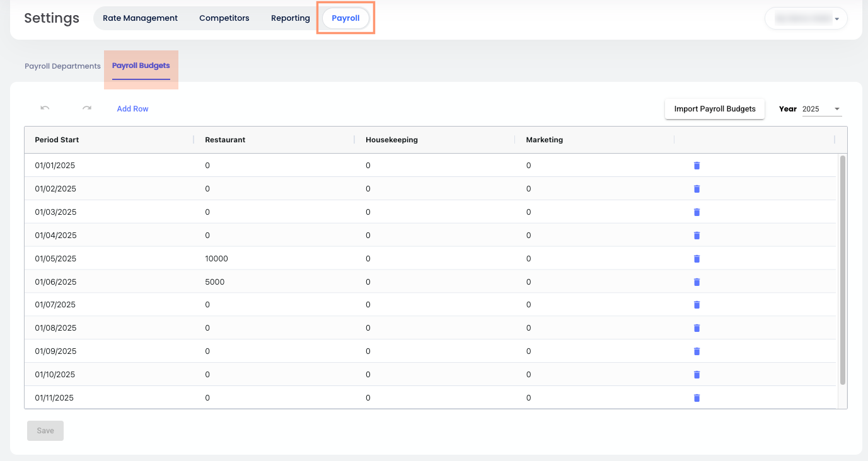Click the Housekeeping column header
This screenshot has height=461, width=868.
(x=391, y=140)
